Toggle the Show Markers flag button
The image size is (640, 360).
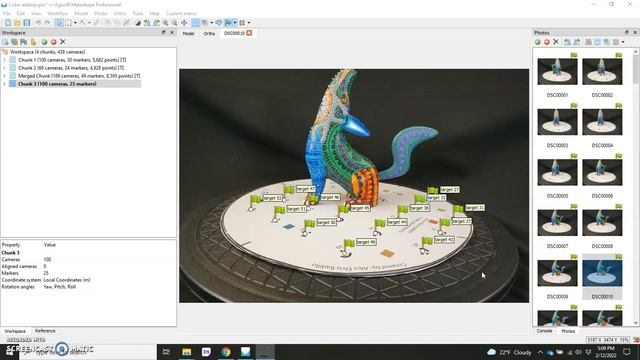(x=229, y=23)
